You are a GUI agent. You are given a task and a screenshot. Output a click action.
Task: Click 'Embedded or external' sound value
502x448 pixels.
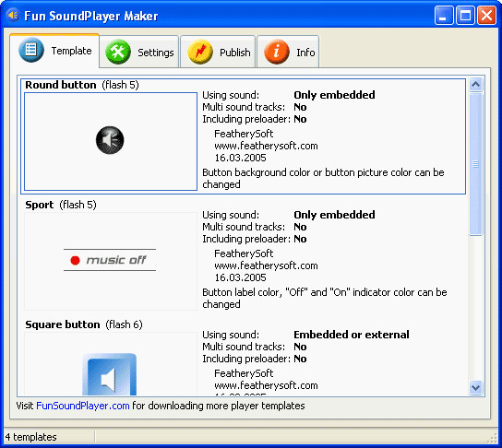(x=352, y=335)
